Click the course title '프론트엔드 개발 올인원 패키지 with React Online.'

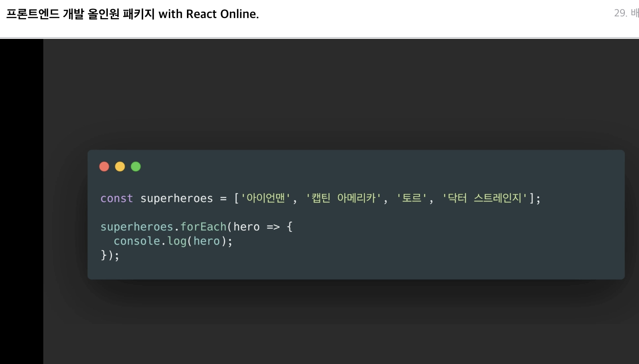[133, 14]
